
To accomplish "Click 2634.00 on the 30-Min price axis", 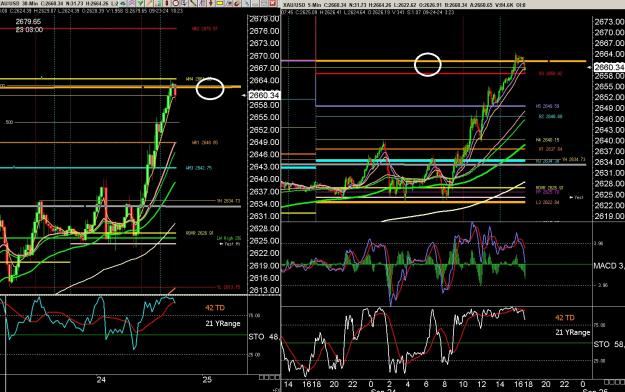I will pyautogui.click(x=264, y=204).
